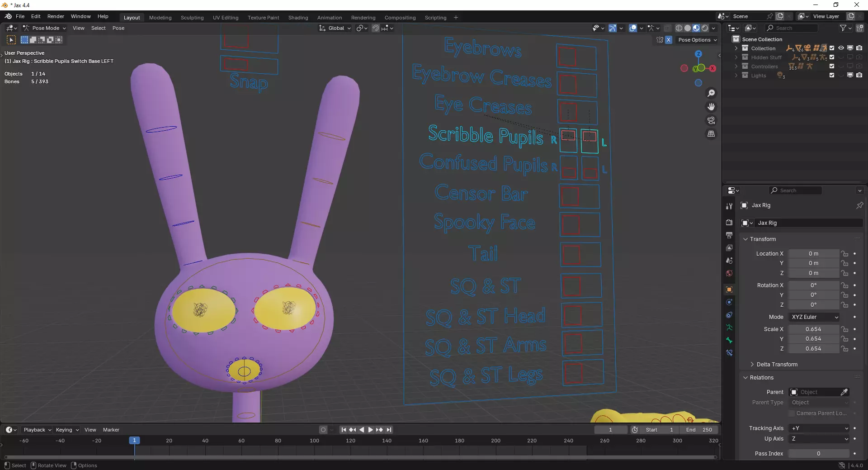Image resolution: width=868 pixels, height=470 pixels.
Task: Jump to the timeline end frame button
Action: tap(389, 430)
